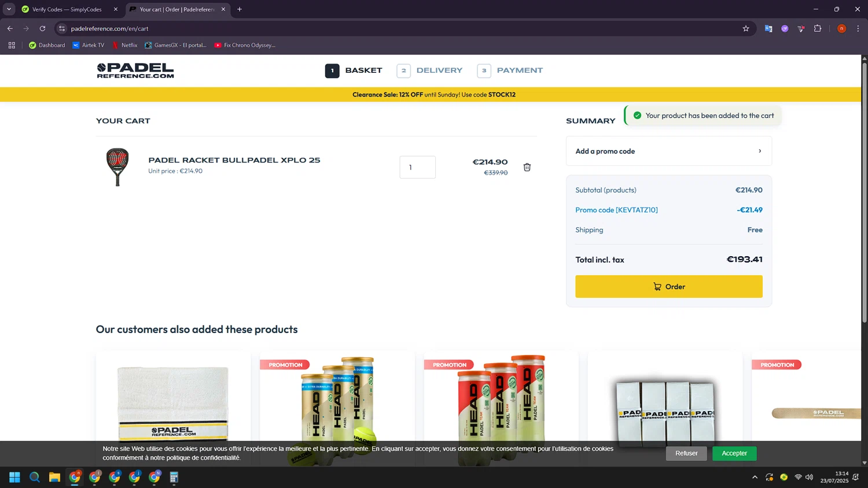The width and height of the screenshot is (868, 488).
Task: Click the green checkmark in the added-to-cart notification
Action: point(637,115)
